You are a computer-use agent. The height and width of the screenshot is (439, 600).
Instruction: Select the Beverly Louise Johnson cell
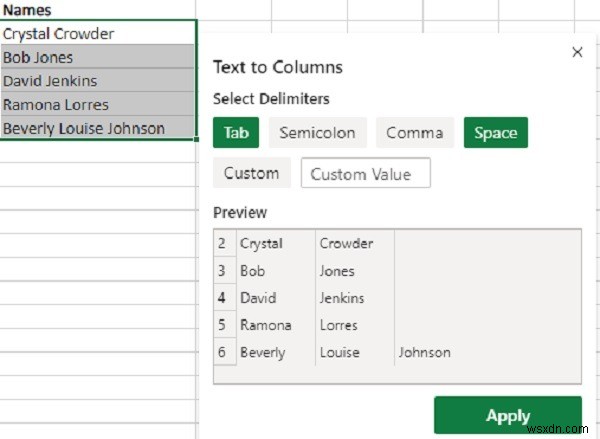pyautogui.click(x=98, y=128)
